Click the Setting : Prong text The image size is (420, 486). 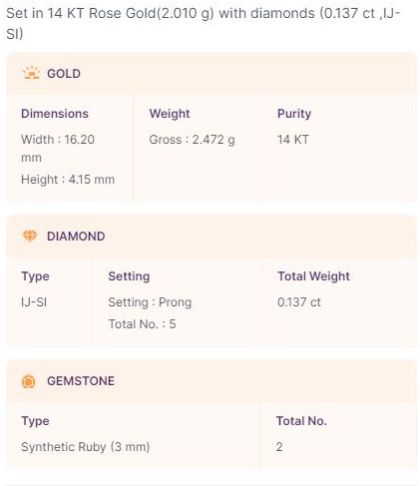coord(150,302)
